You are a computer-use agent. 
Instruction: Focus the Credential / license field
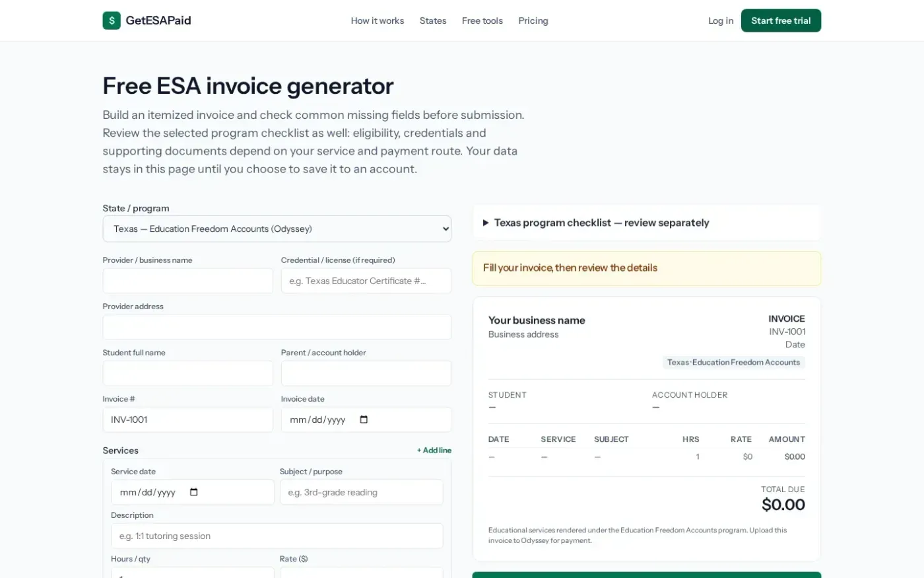point(366,281)
